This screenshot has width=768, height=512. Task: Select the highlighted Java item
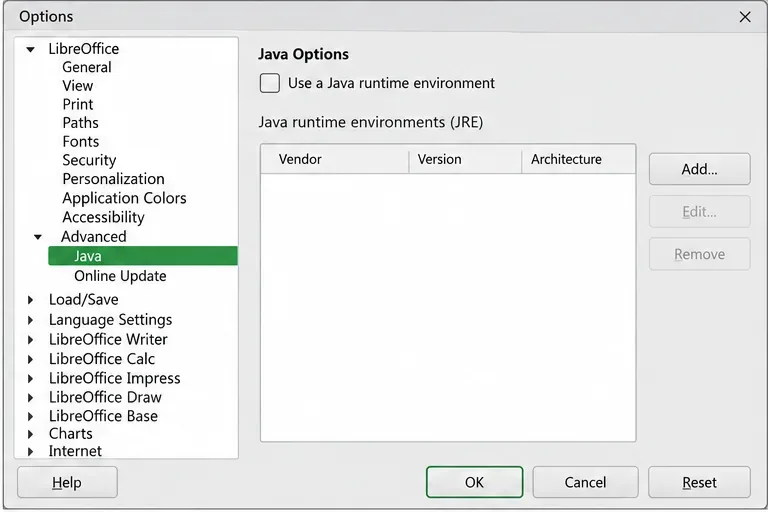(x=143, y=256)
